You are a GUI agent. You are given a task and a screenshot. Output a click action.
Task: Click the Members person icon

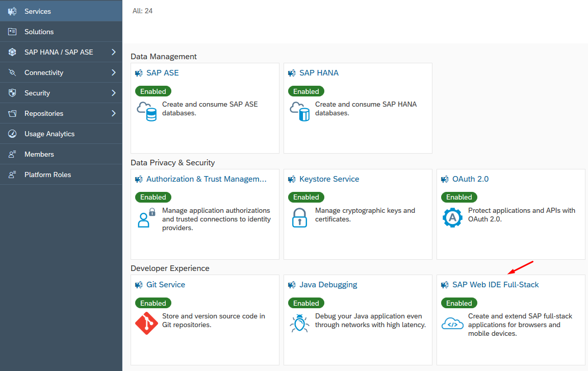coord(12,154)
